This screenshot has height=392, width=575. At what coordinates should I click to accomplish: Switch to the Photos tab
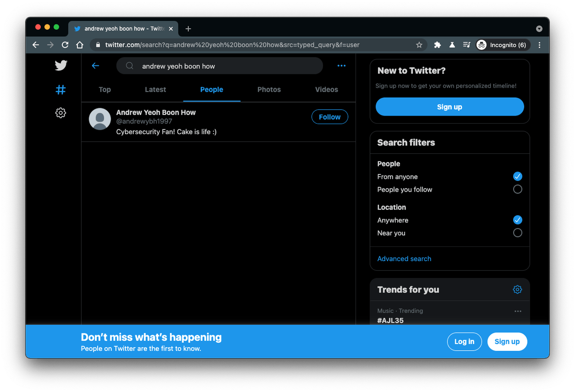point(269,90)
